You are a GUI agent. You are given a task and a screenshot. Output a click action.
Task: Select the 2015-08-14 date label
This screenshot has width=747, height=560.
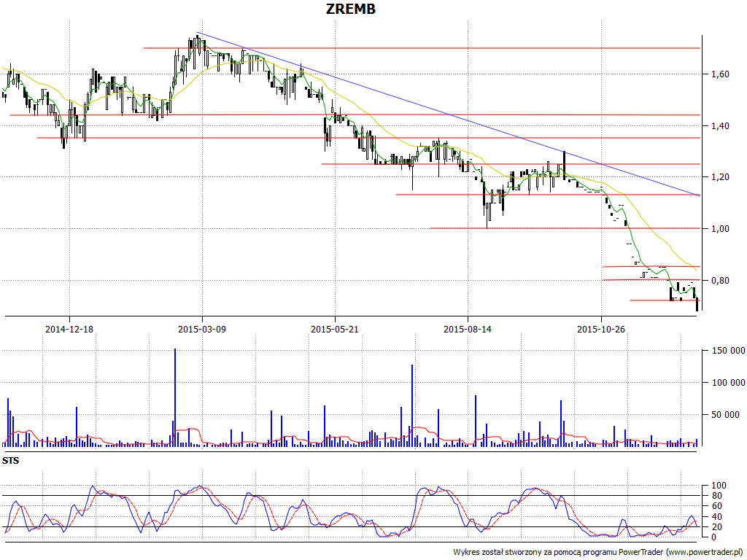468,329
